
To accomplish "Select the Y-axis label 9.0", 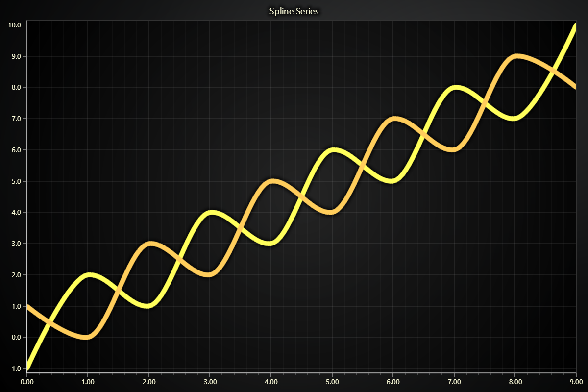I will (16, 56).
